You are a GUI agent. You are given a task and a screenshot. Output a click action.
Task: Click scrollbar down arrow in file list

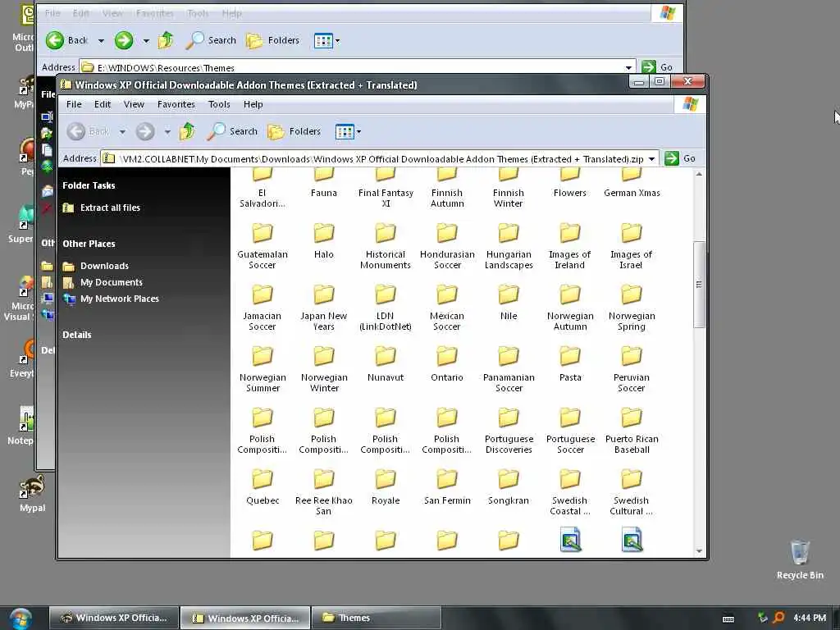(x=699, y=550)
